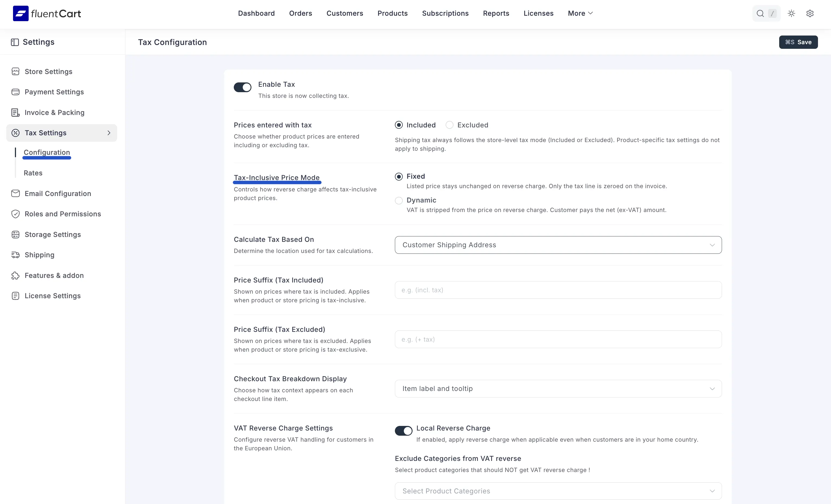Click the License Settings icon
Screen dimensions: 831x504
(15, 296)
